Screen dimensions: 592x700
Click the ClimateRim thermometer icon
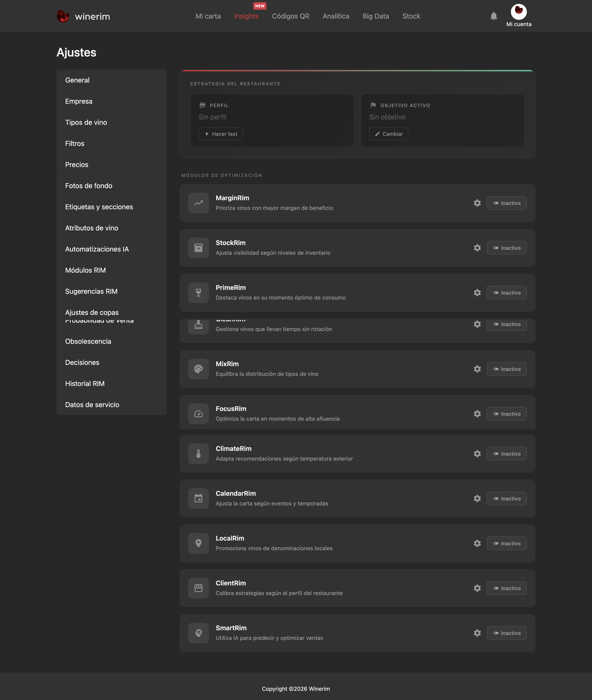point(199,454)
